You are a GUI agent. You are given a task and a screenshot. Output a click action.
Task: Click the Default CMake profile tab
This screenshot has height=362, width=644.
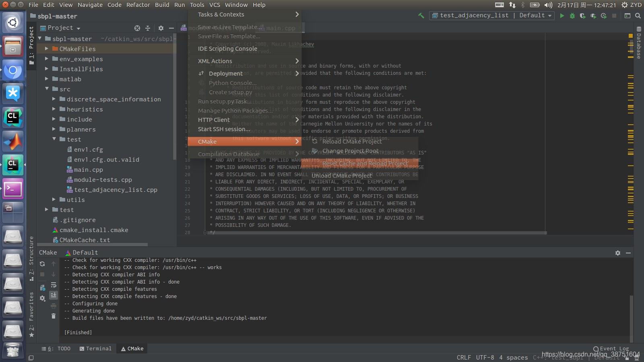82,253
